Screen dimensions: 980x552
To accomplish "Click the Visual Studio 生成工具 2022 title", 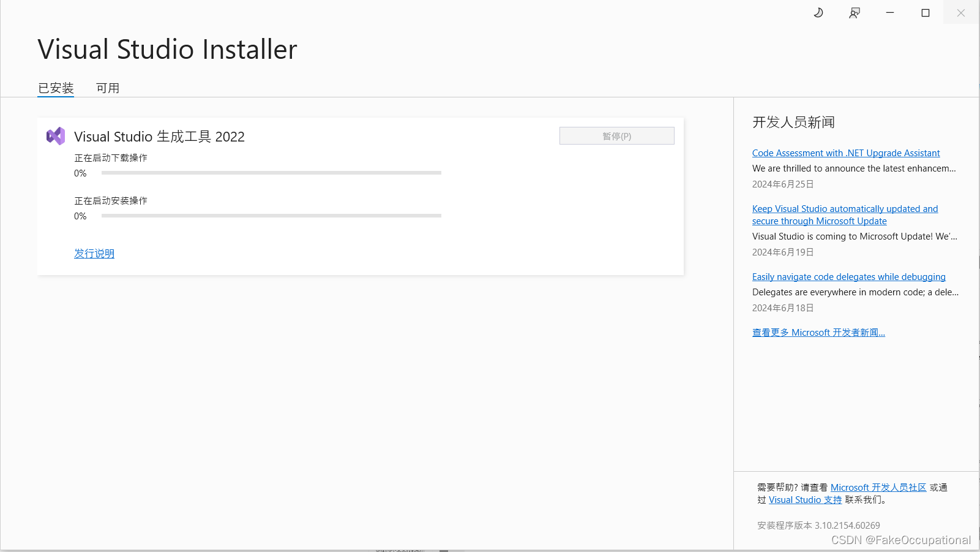I will point(159,137).
